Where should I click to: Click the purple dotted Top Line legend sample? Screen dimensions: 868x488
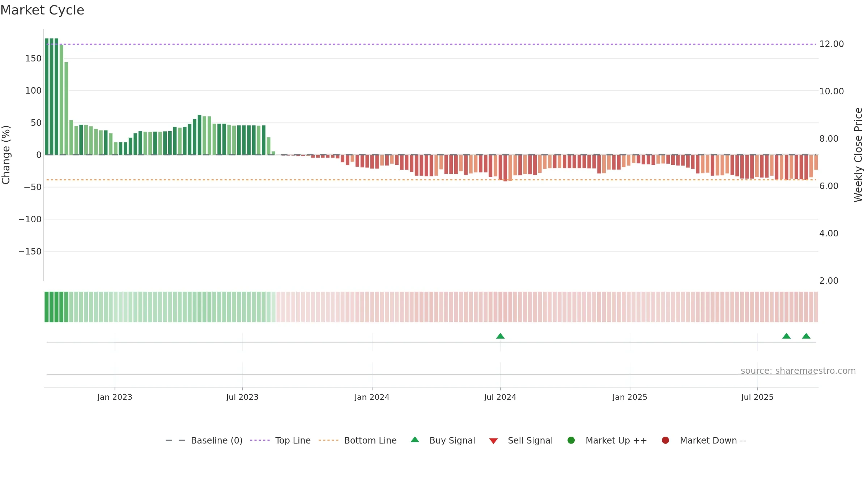[260, 440]
